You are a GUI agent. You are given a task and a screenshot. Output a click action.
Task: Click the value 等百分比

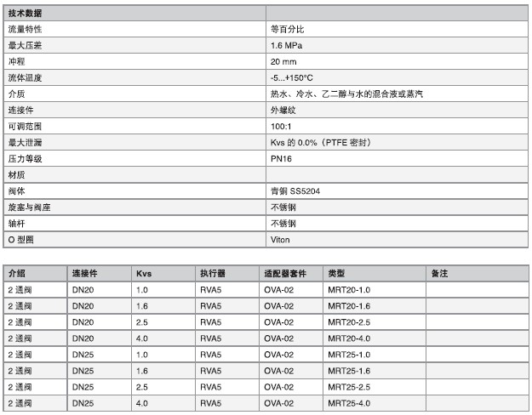click(x=287, y=29)
